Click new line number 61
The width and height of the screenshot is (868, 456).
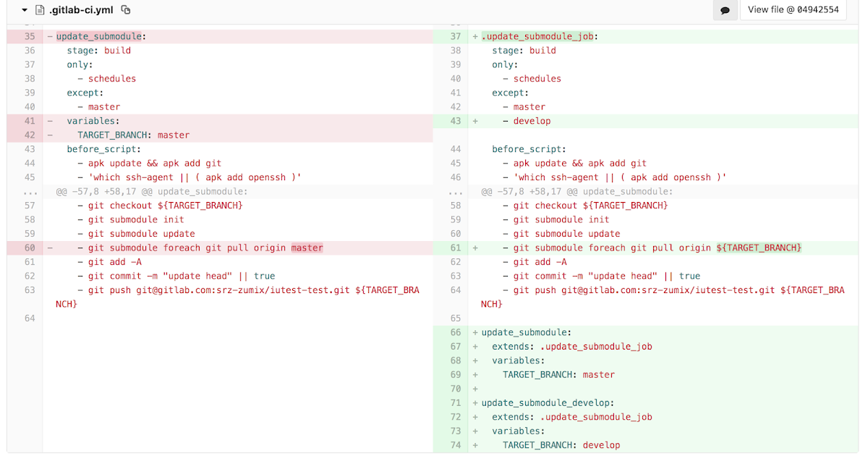click(x=455, y=248)
